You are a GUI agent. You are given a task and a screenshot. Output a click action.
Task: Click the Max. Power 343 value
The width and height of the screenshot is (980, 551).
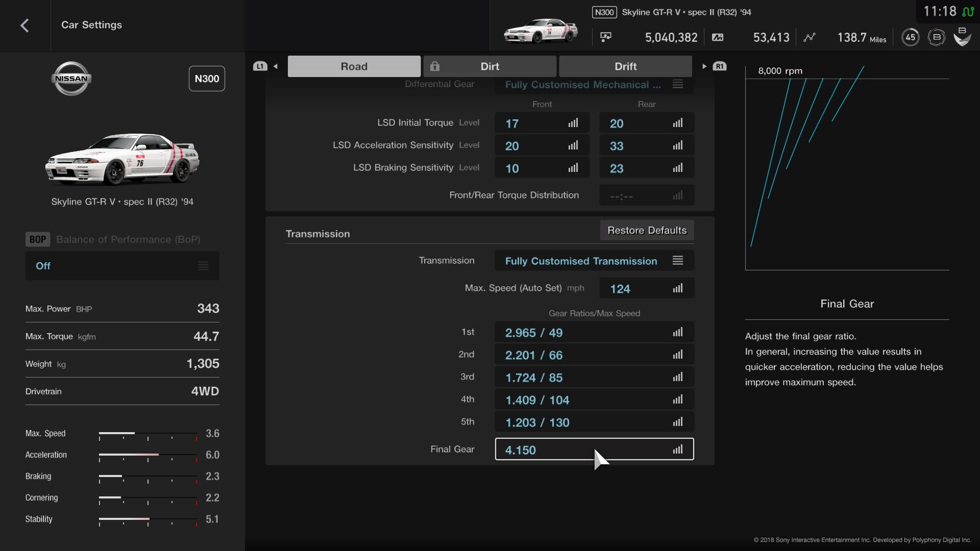208,309
